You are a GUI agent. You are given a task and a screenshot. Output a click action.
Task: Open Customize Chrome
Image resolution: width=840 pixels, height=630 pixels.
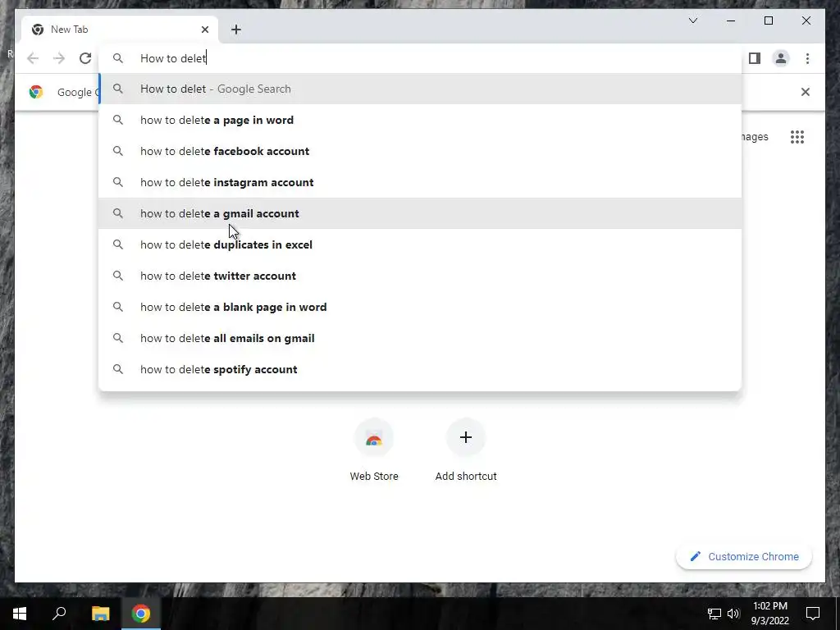point(744,557)
